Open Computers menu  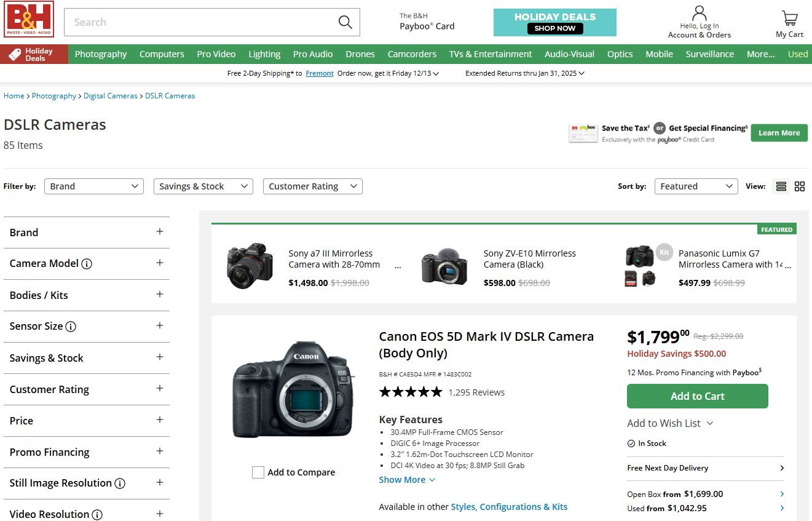click(162, 54)
